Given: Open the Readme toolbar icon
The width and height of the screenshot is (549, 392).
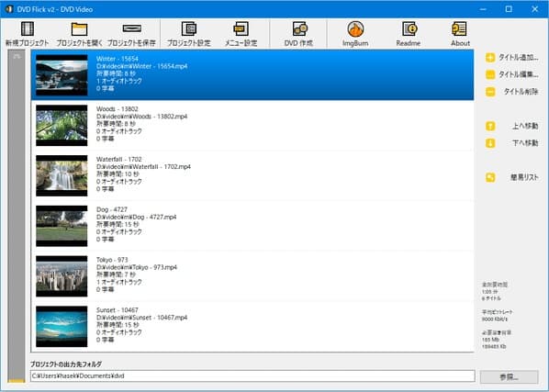Looking at the screenshot, I should (409, 28).
